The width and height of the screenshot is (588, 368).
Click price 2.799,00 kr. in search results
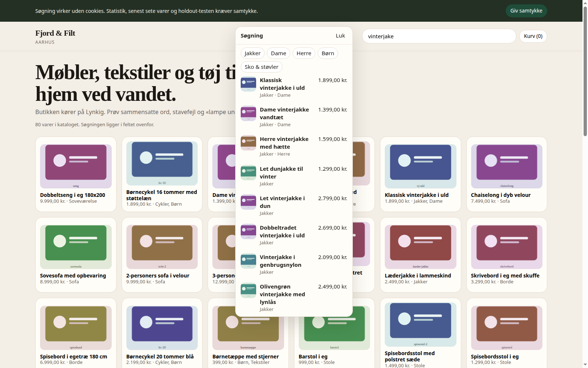pos(333,198)
